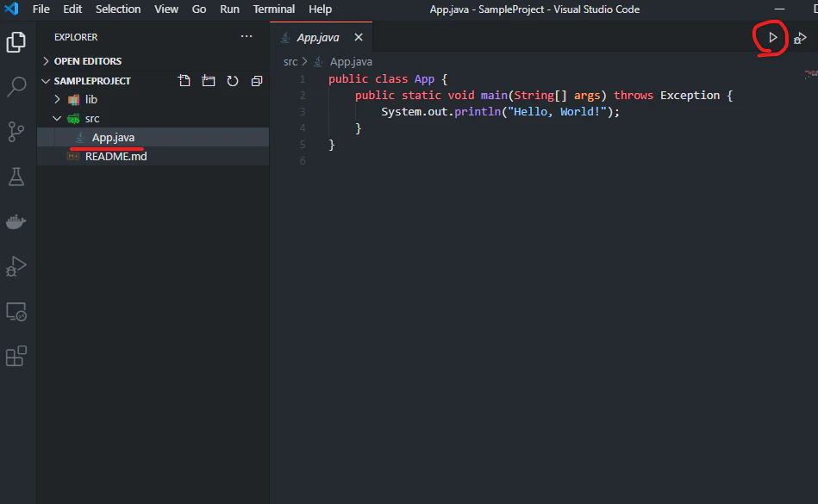Screen dimensions: 818x504
Task: Open the Search view
Action: (17, 86)
